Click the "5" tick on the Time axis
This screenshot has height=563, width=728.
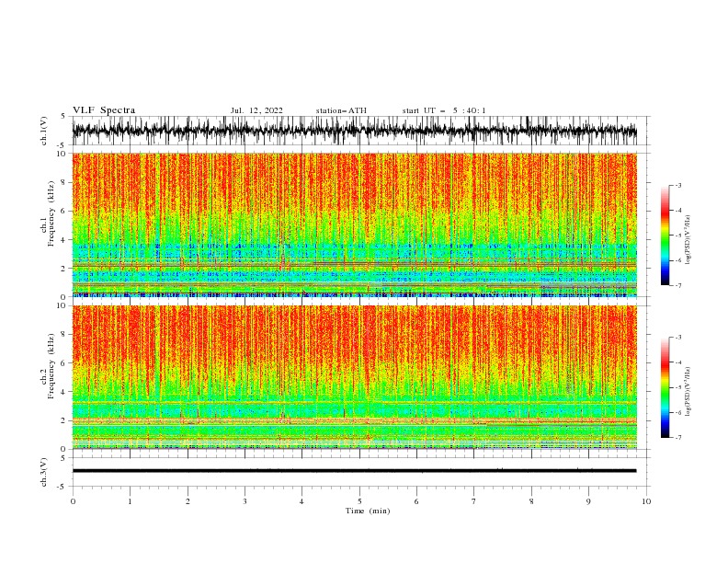(x=359, y=501)
